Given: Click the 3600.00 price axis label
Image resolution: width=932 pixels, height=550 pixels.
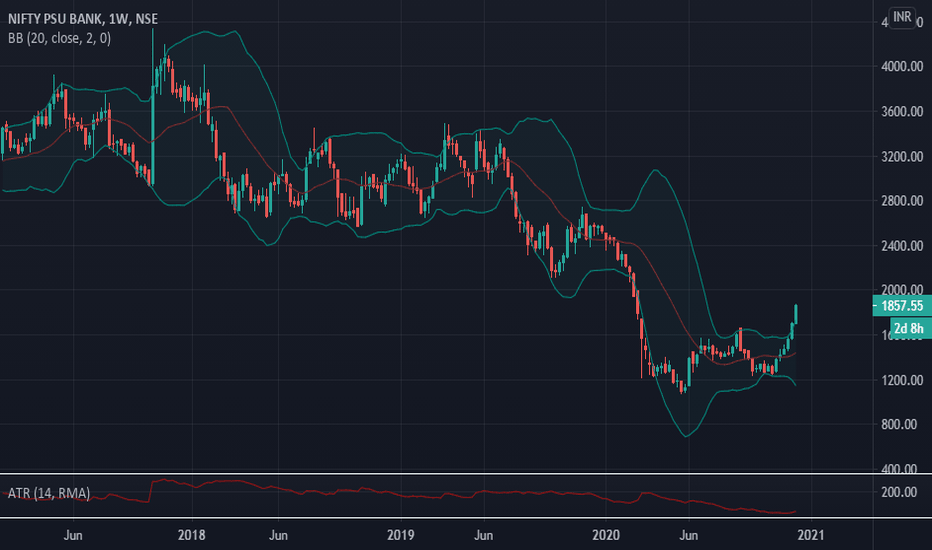Looking at the screenshot, I should pos(902,112).
